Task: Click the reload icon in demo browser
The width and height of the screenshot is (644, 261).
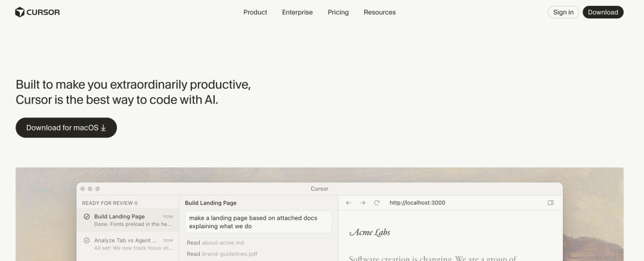Action: [377, 203]
